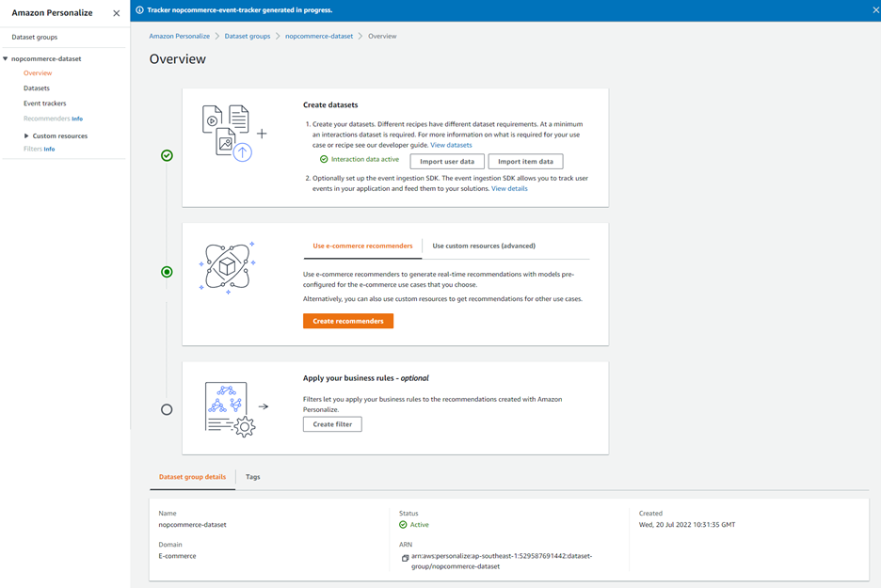This screenshot has width=881, height=588.
Task: Click the Overview page heading
Action: pyautogui.click(x=178, y=59)
